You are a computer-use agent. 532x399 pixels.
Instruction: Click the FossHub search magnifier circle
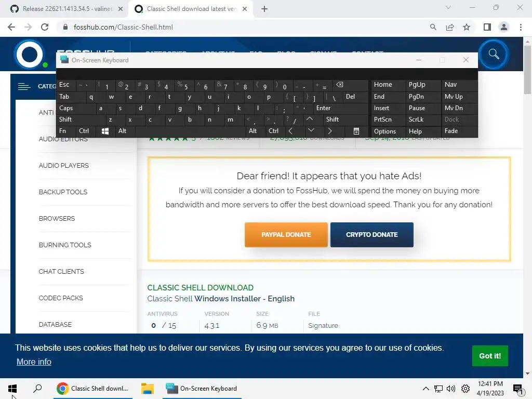[x=494, y=54]
